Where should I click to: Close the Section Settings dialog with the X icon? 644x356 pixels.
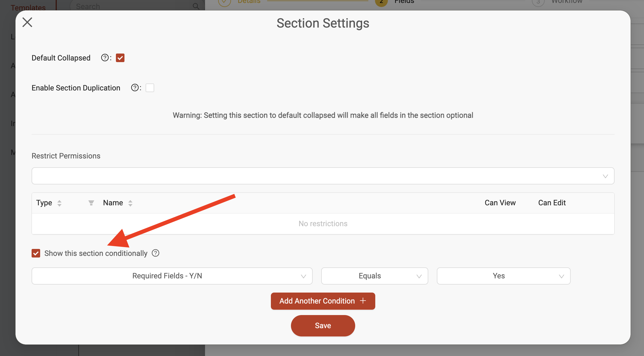[27, 22]
